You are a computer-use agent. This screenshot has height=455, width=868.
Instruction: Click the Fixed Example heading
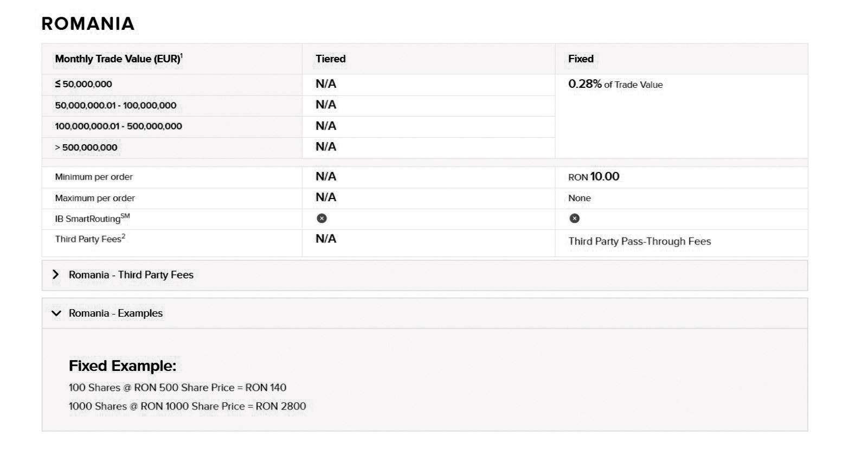pyautogui.click(x=123, y=366)
